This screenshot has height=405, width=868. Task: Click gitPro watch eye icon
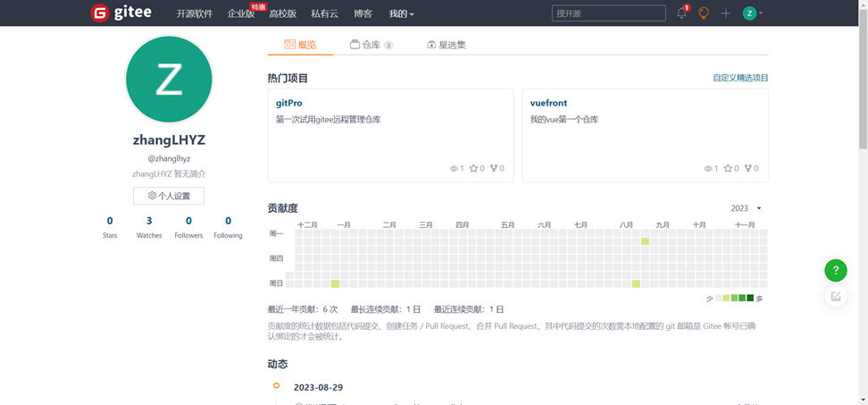454,168
